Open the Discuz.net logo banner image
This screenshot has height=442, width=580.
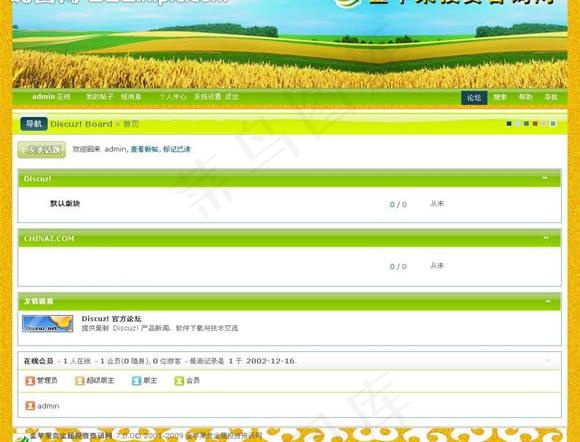tap(47, 324)
